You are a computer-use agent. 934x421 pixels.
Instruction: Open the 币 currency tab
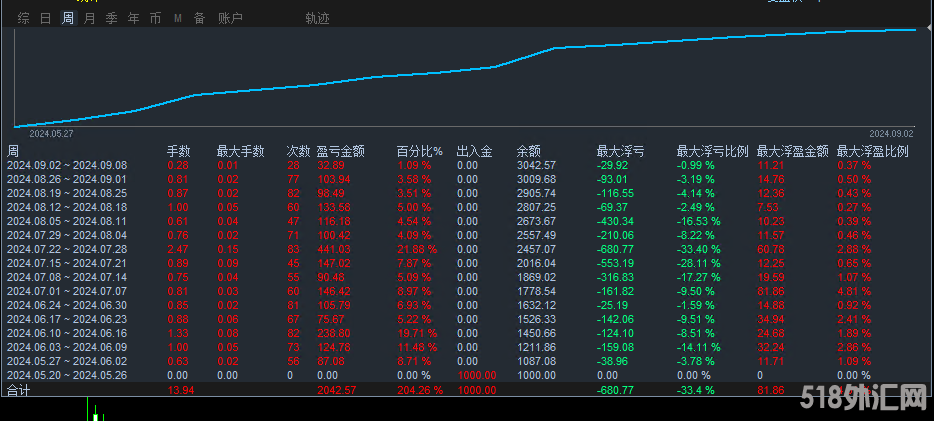(155, 18)
